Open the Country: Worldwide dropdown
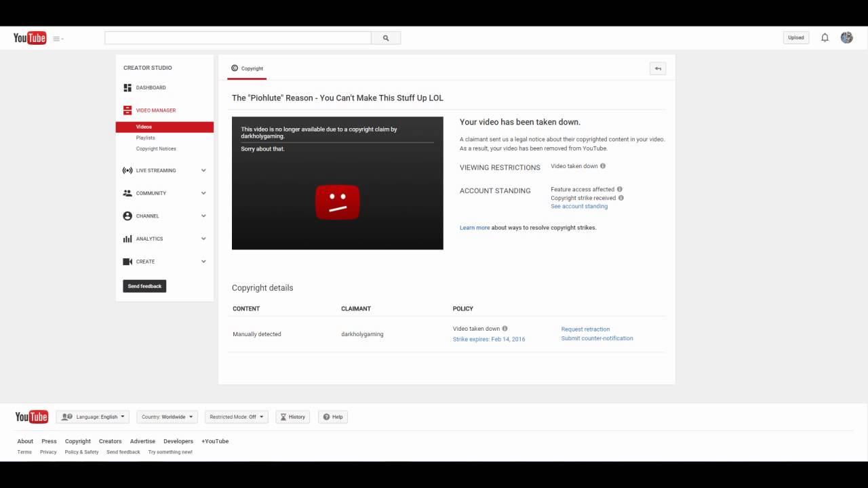Screen dimensions: 868x488 click(167, 417)
